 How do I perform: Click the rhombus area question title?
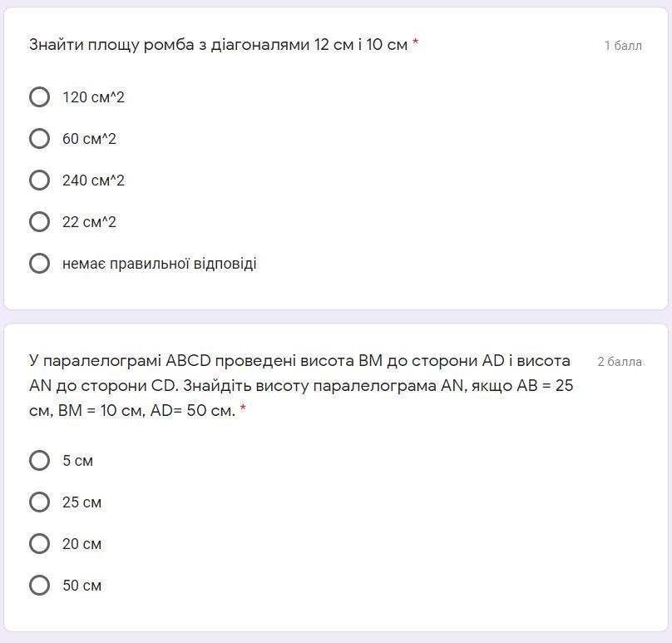click(218, 45)
